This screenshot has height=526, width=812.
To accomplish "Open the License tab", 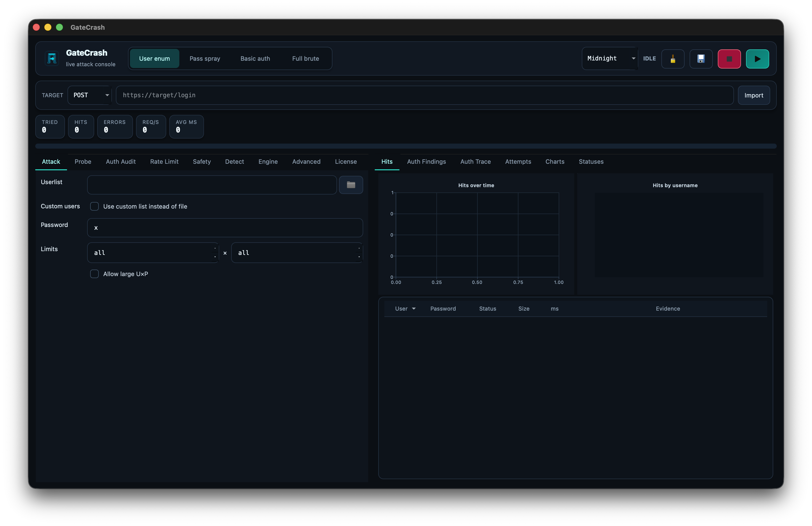I will click(x=346, y=162).
